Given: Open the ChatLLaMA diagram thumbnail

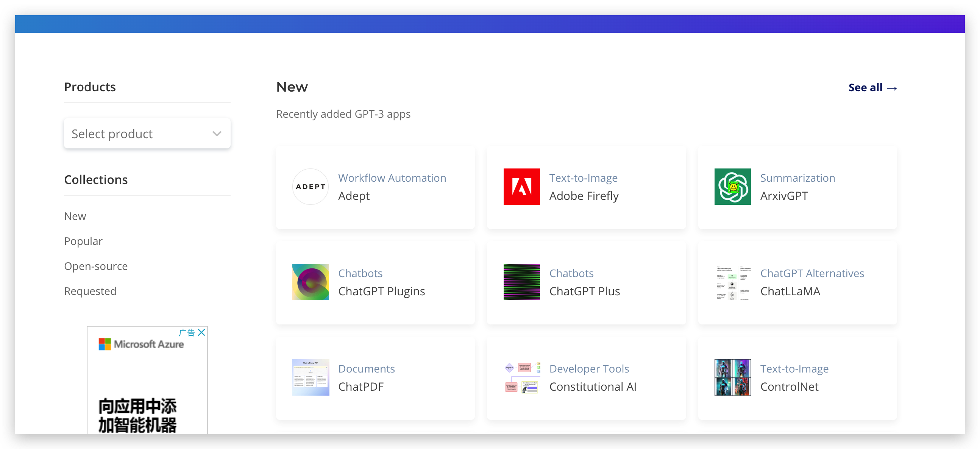Looking at the screenshot, I should tap(732, 282).
